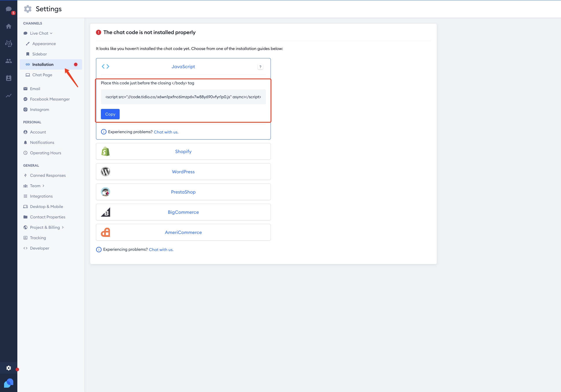Collapse the JavaScript installation guide
Viewport: 561px width, 392px height.
click(183, 67)
